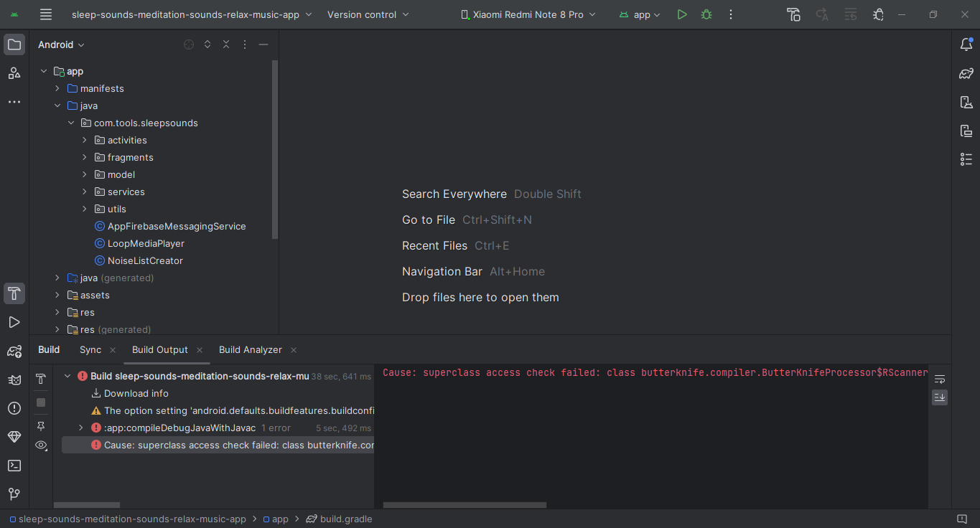Close the Sync tab
Viewport: 980px width, 528px height.
[x=113, y=350]
